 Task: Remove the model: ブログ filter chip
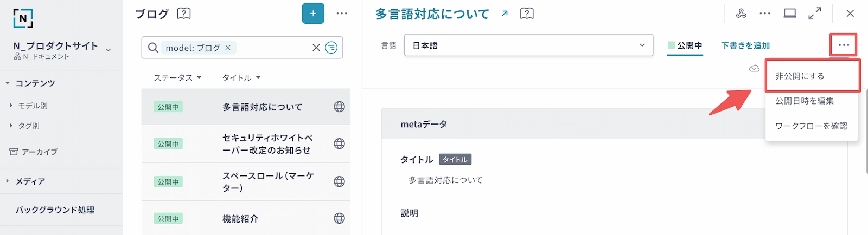click(x=228, y=48)
